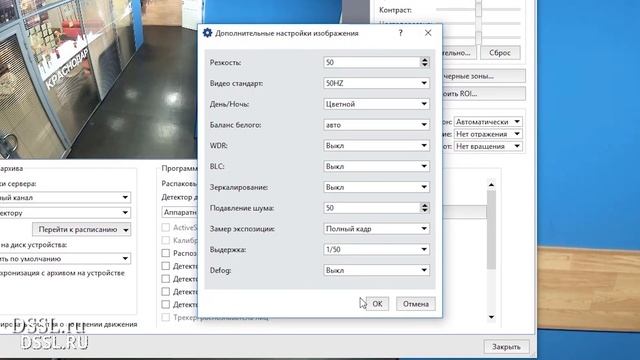Click the ROI button in background
This screenshot has height=360, width=640.
[484, 93]
